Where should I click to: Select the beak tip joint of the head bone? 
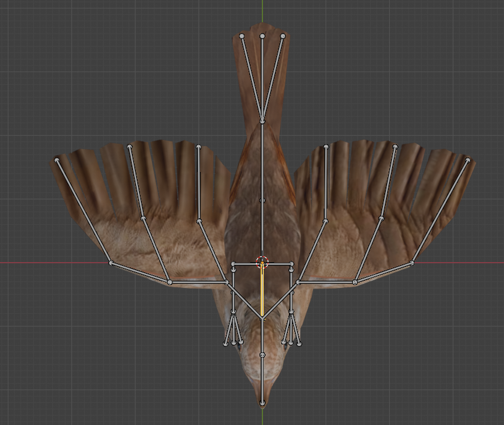pos(263,403)
